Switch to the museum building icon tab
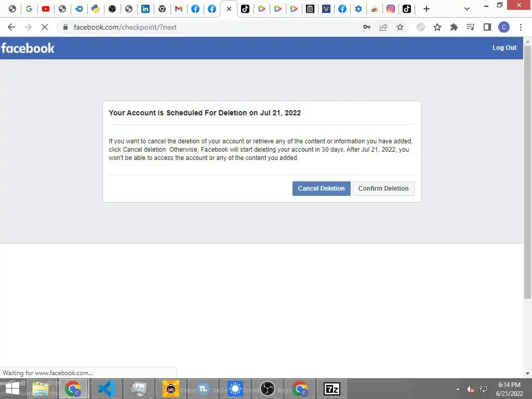This screenshot has width=532, height=399. (x=310, y=9)
